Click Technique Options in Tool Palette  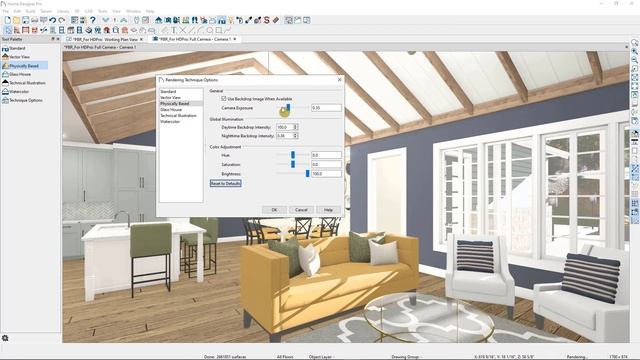coord(25,100)
